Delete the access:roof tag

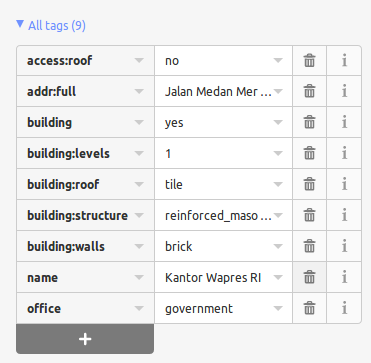309,61
